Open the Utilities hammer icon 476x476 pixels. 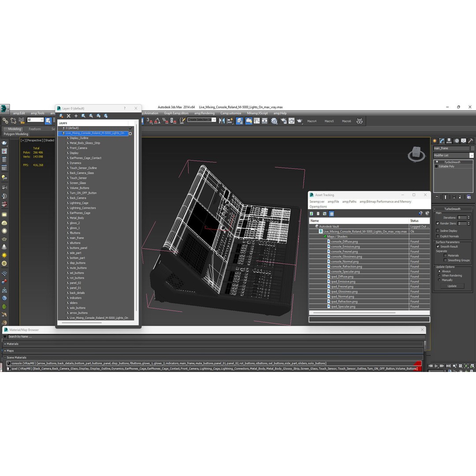click(x=471, y=141)
